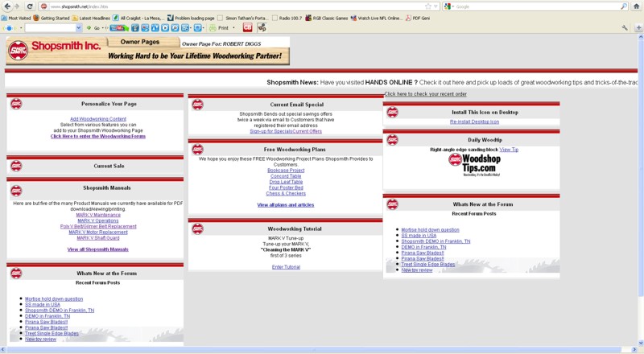The width and height of the screenshot is (644, 354).
Task: Open 'SS made in USA' post in right forum panel
Action: 419,236
